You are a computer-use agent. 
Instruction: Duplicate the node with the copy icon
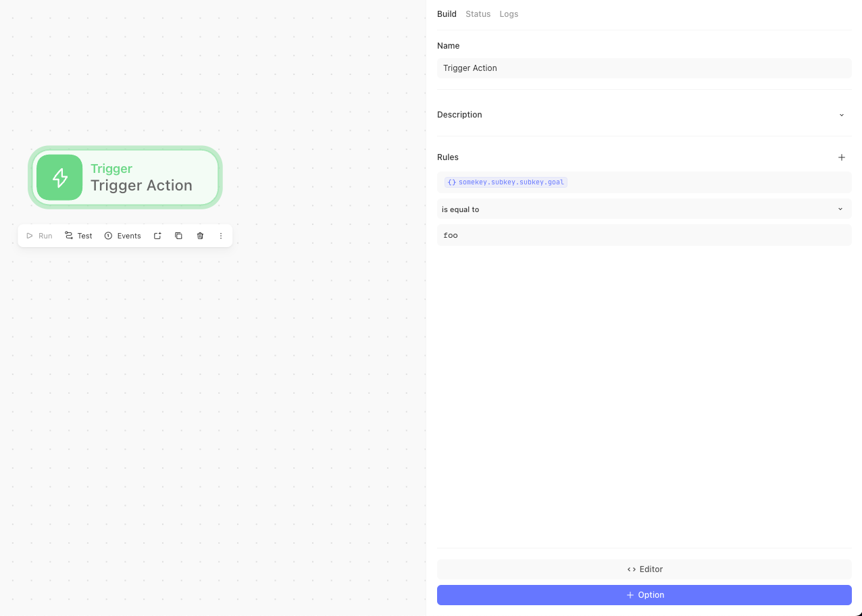(178, 236)
